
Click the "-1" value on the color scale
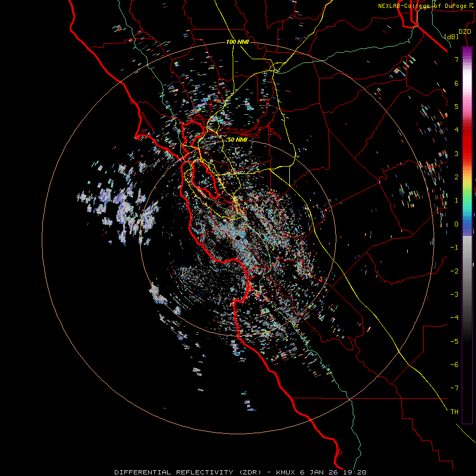(454, 248)
